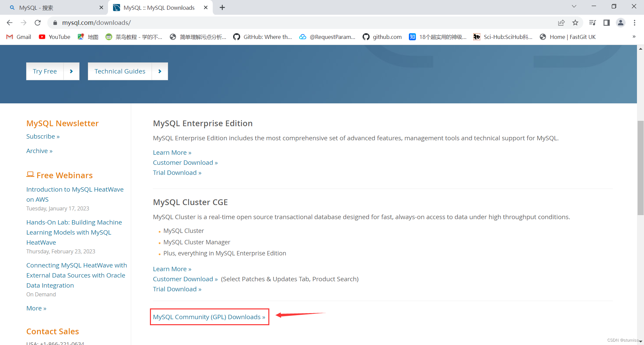Open the Sci-Hub bookmark
The height and width of the screenshot is (345, 644).
(x=503, y=37)
